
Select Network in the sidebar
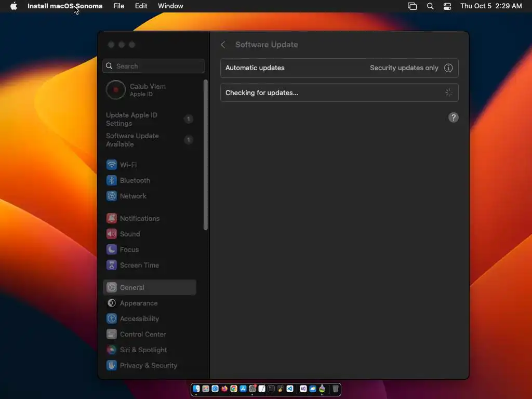pyautogui.click(x=149, y=196)
